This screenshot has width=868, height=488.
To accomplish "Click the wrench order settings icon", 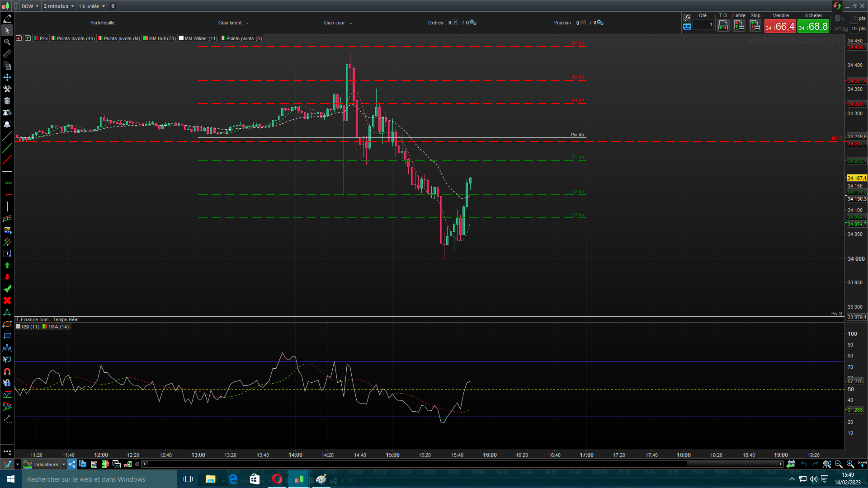I will [x=687, y=18].
